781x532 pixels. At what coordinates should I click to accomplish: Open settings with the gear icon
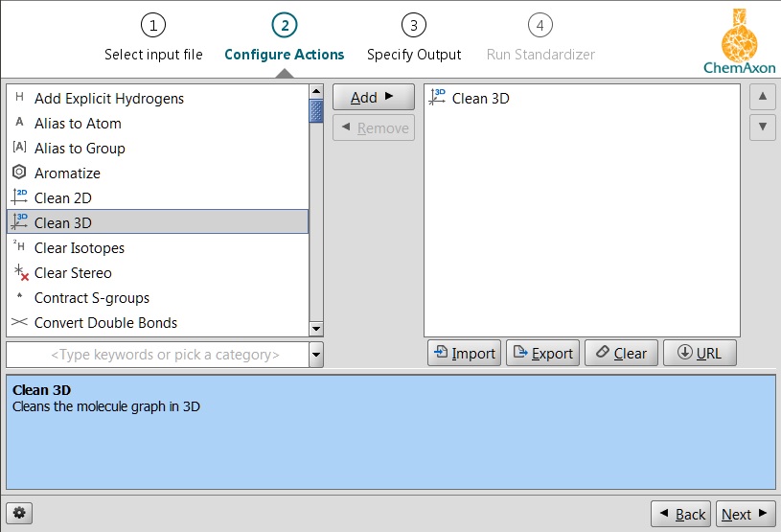click(x=19, y=514)
